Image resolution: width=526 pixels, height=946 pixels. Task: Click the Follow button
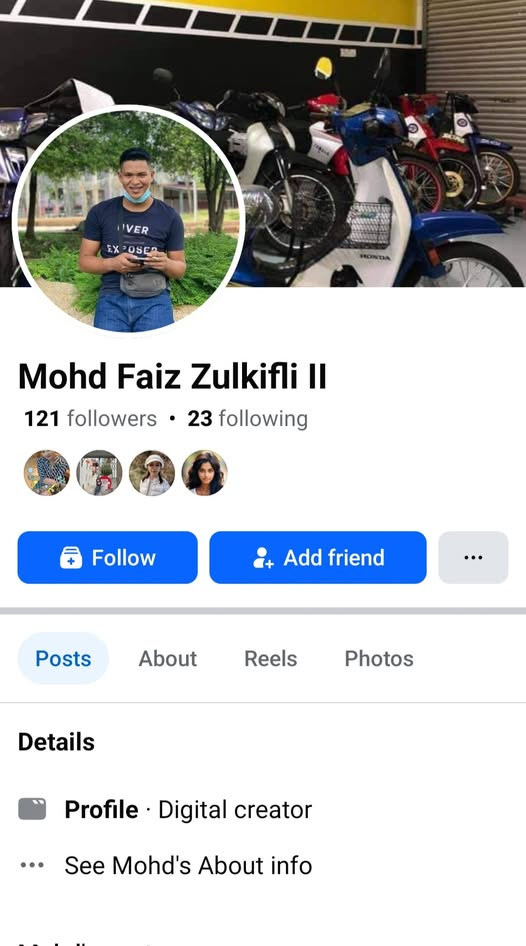(107, 557)
